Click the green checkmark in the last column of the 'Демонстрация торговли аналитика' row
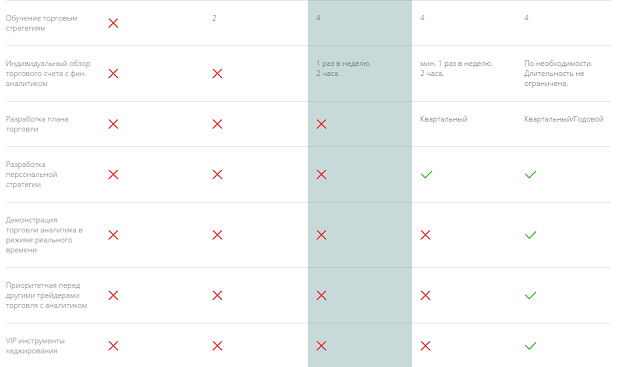Image resolution: width=620 pixels, height=367 pixels. 530,235
